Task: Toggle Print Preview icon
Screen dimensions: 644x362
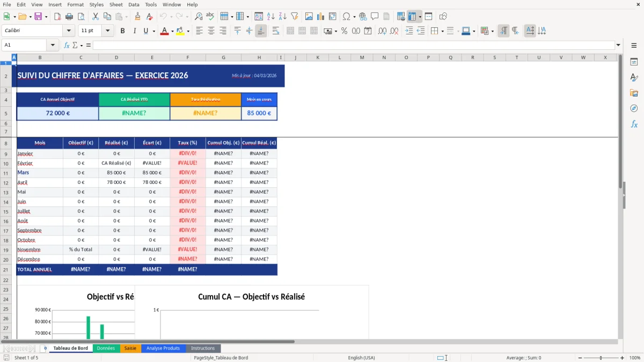Action: pyautogui.click(x=80, y=17)
